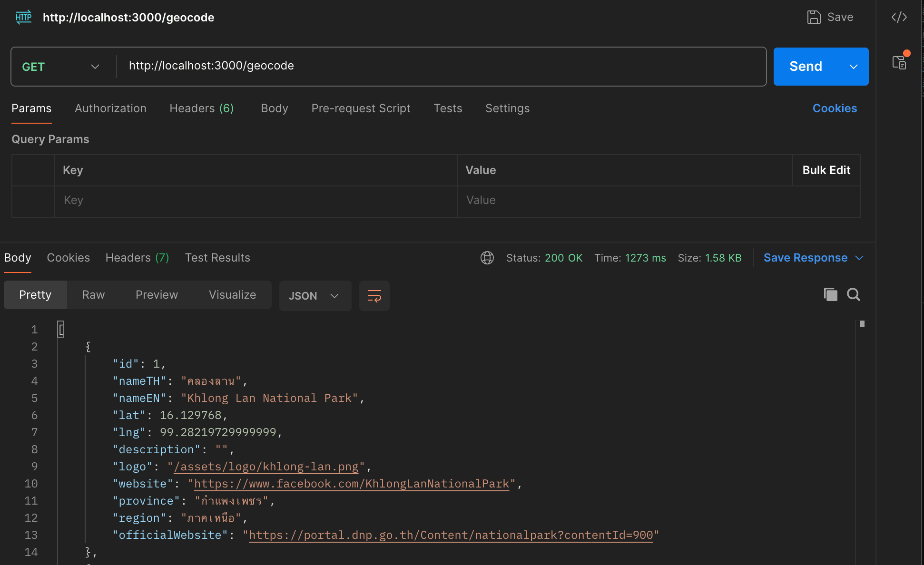924x565 pixels.
Task: Copy response body to clipboard
Action: click(830, 294)
